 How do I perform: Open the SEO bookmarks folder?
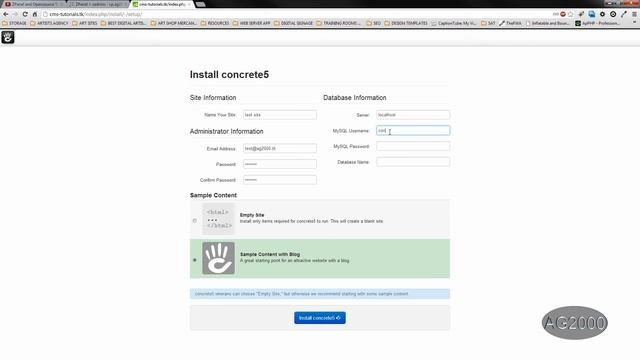[x=373, y=23]
